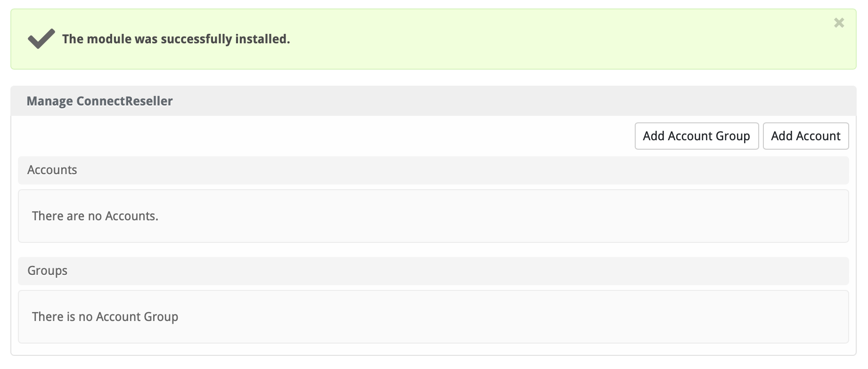Click the word 'installed.' in the notification

pyautogui.click(x=262, y=39)
